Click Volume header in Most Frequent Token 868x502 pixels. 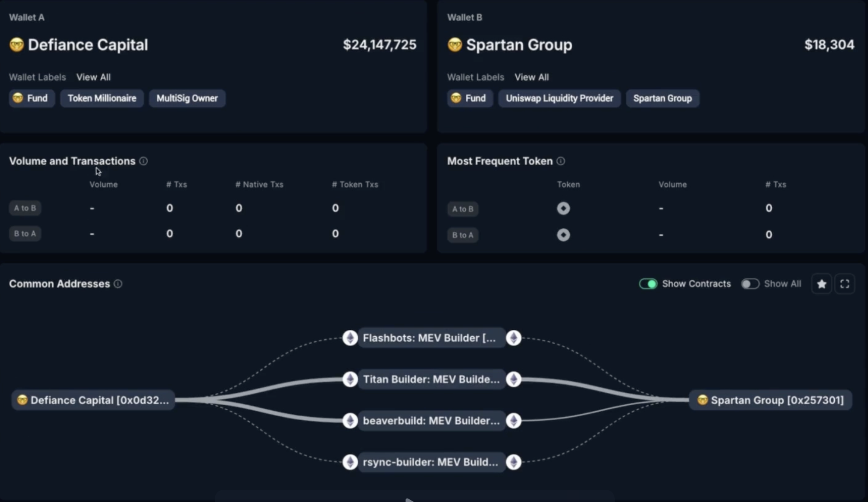673,185
